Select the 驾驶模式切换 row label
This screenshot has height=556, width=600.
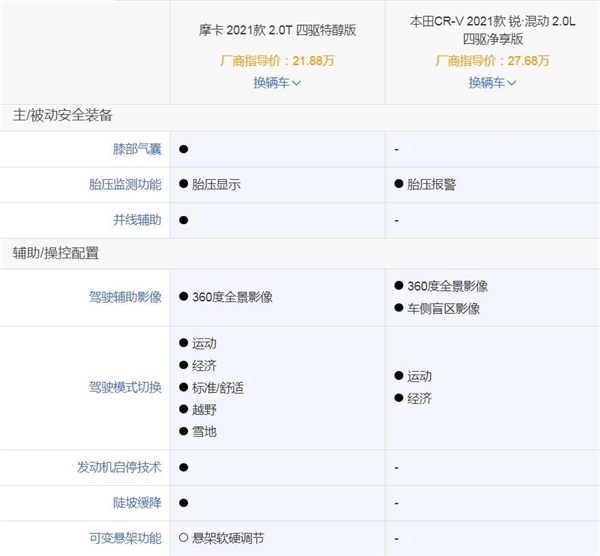124,387
